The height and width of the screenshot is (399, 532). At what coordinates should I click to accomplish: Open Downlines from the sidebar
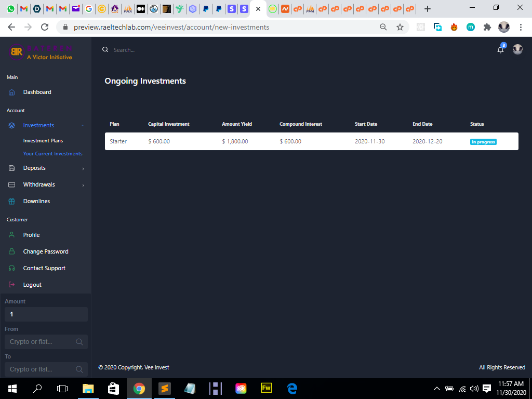(36, 201)
